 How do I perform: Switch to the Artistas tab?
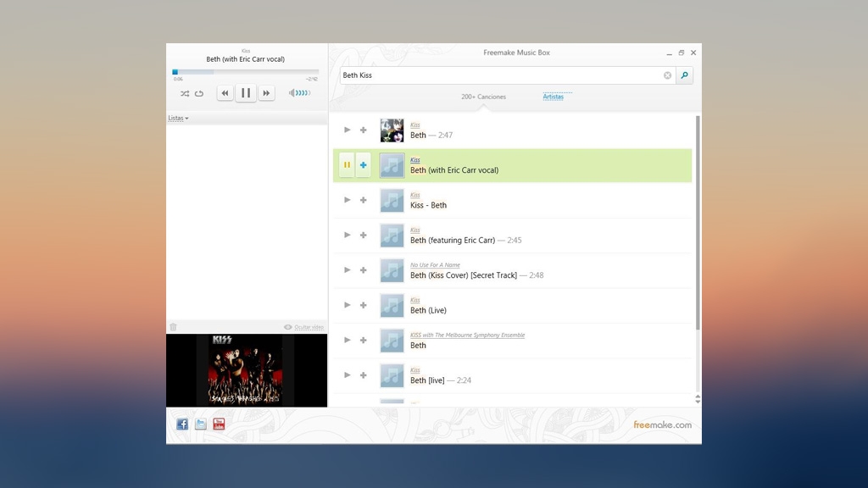[553, 97]
